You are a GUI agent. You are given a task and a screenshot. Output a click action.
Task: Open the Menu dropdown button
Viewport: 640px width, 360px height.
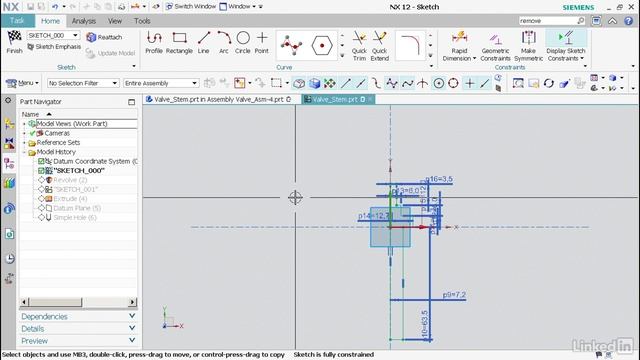click(22, 83)
